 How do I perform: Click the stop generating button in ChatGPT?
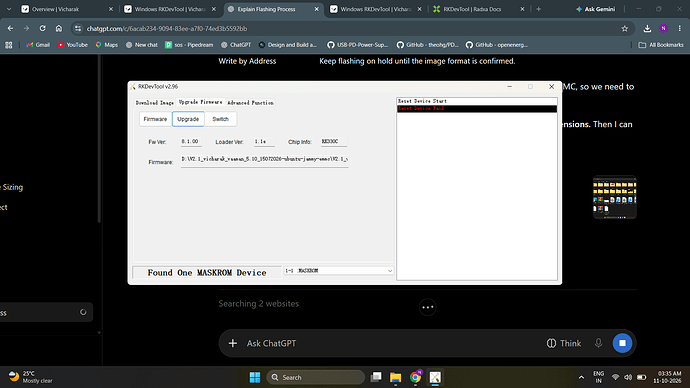point(622,343)
